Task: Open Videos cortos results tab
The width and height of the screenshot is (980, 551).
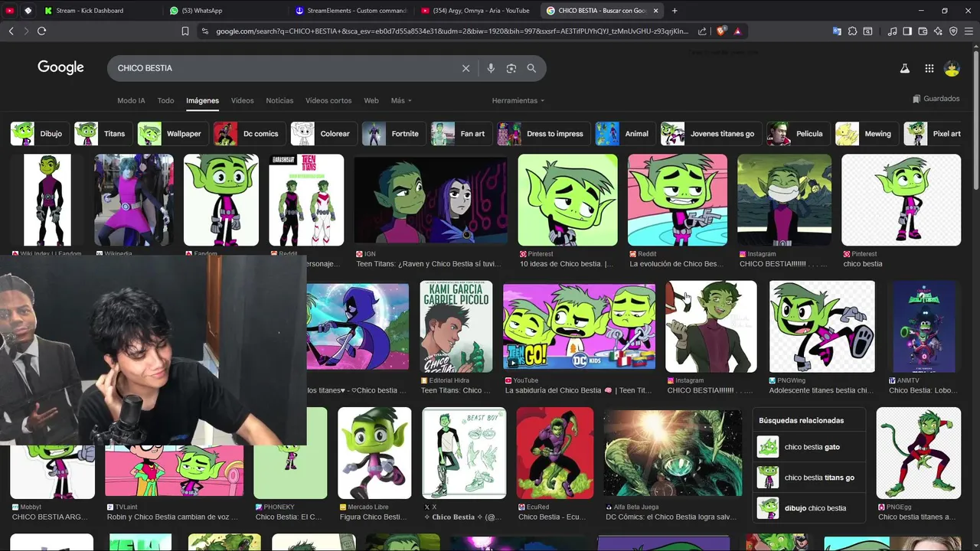Action: coord(328,100)
